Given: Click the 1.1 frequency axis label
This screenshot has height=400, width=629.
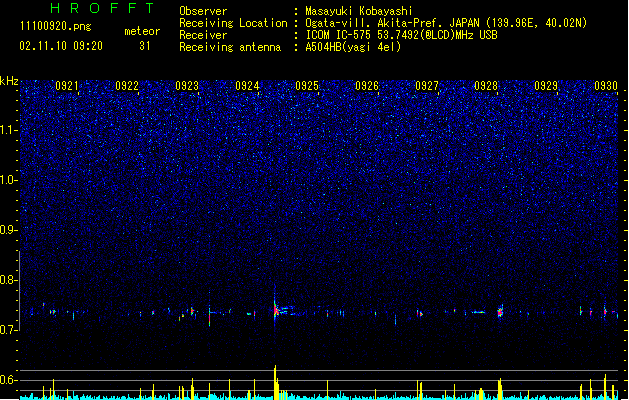Looking at the screenshot, I should pyautogui.click(x=9, y=130).
